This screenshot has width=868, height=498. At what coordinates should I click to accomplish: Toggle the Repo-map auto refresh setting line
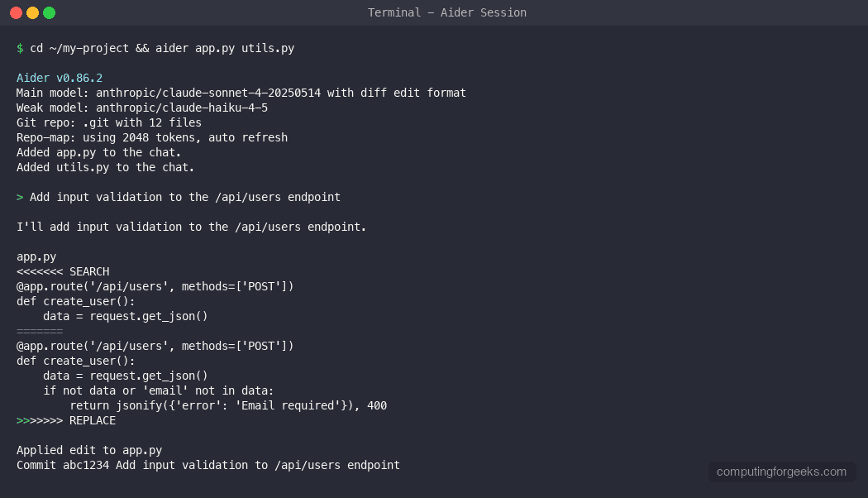(x=151, y=137)
